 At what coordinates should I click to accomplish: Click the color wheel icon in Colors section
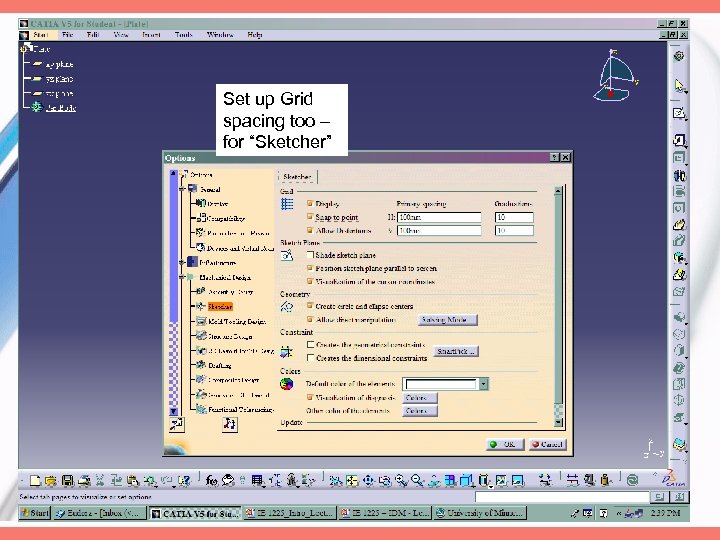pos(287,383)
